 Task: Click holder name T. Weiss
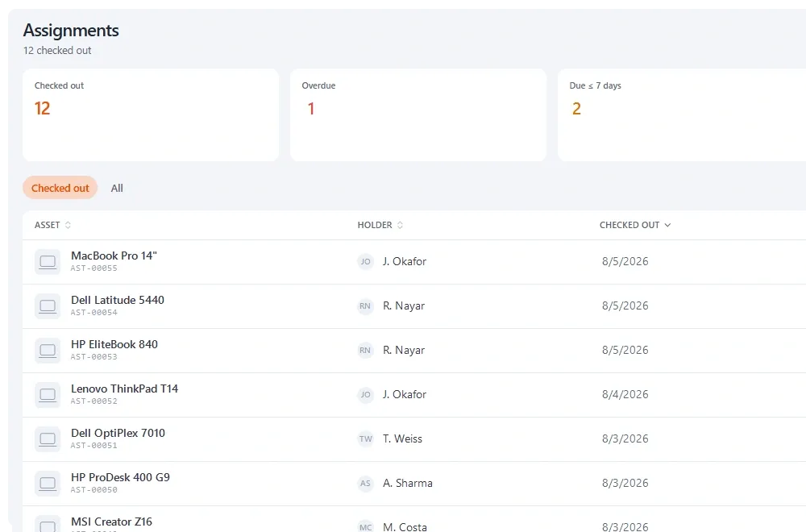tap(402, 439)
